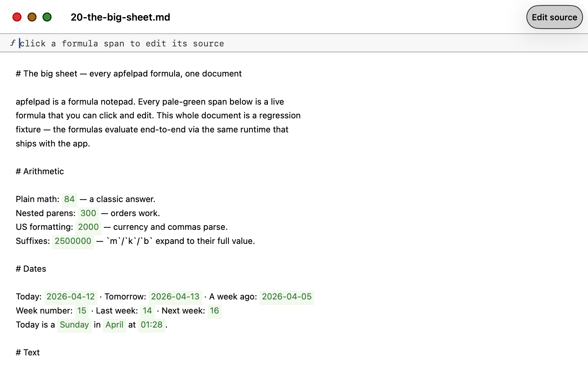Select the April month formula span
Viewport: 588px width, 374px height.
(114, 325)
